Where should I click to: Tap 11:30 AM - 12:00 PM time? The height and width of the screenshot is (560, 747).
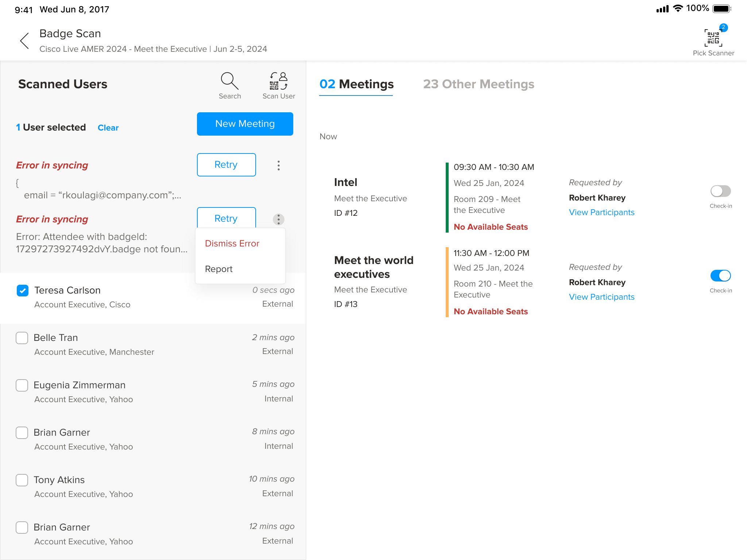click(491, 253)
